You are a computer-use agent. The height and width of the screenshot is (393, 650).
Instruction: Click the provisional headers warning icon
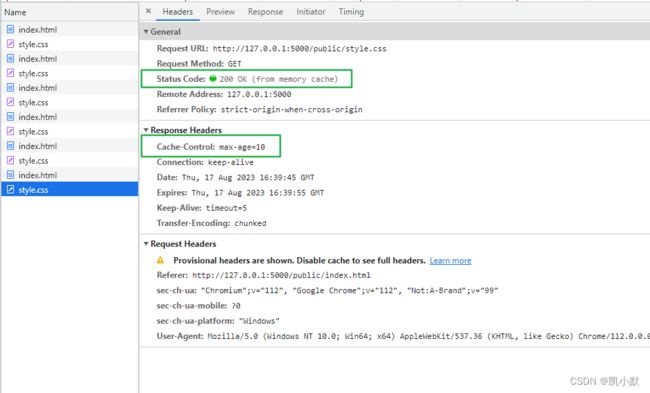(x=160, y=260)
